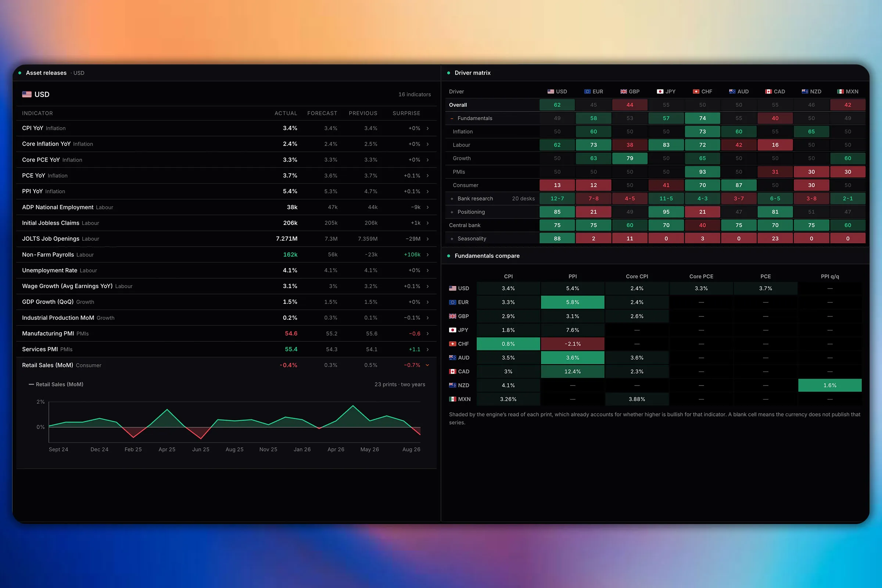Click the EUR flag in Driver matrix header
882x588 pixels.
pos(587,92)
